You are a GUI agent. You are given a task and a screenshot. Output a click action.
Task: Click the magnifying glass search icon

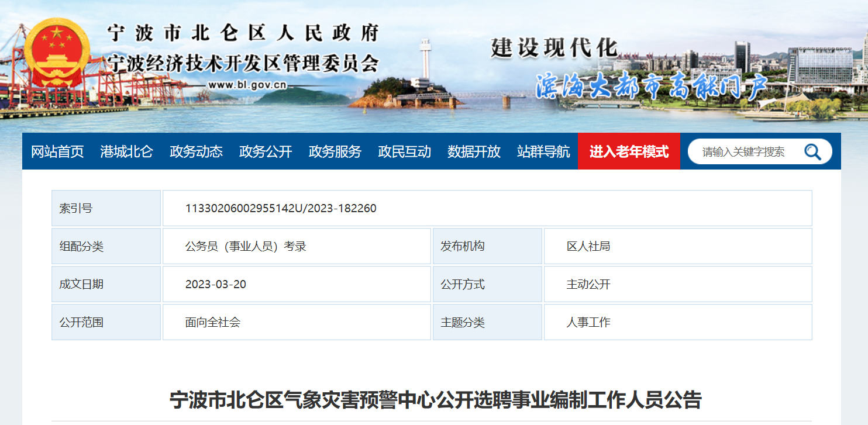pyautogui.click(x=812, y=152)
